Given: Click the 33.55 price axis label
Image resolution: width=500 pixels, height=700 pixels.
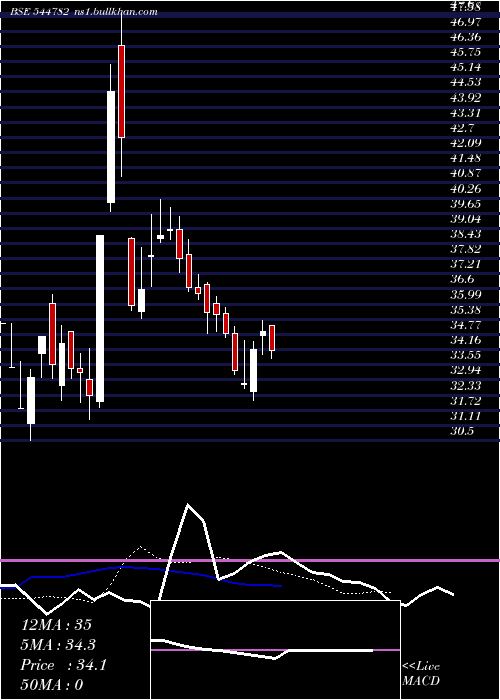Looking at the screenshot, I should 466,356.
